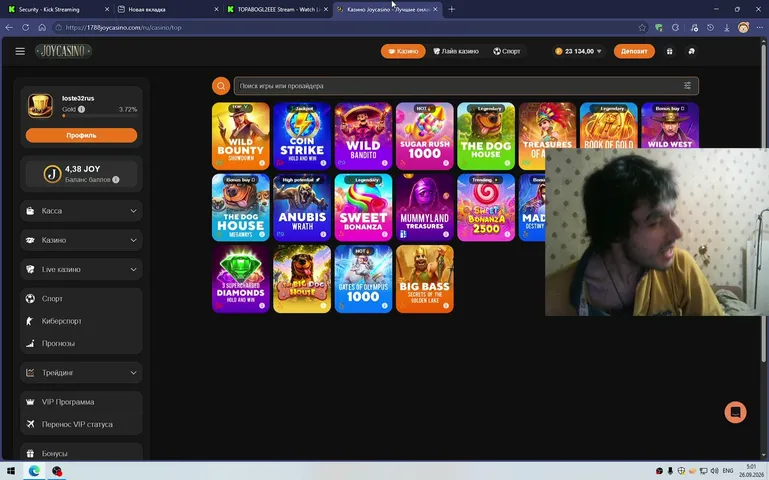
Task: Click the user avatar top hat image
Action: (40, 105)
